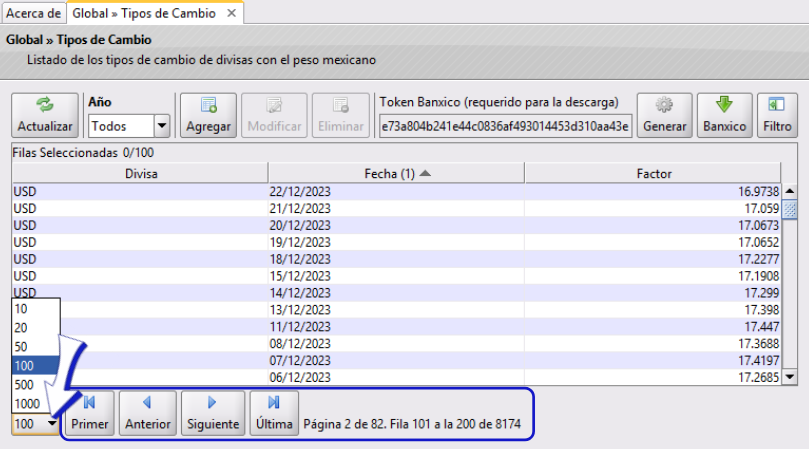Image resolution: width=809 pixels, height=449 pixels.
Task: Select the row dated 21/12/2023
Action: 396,209
